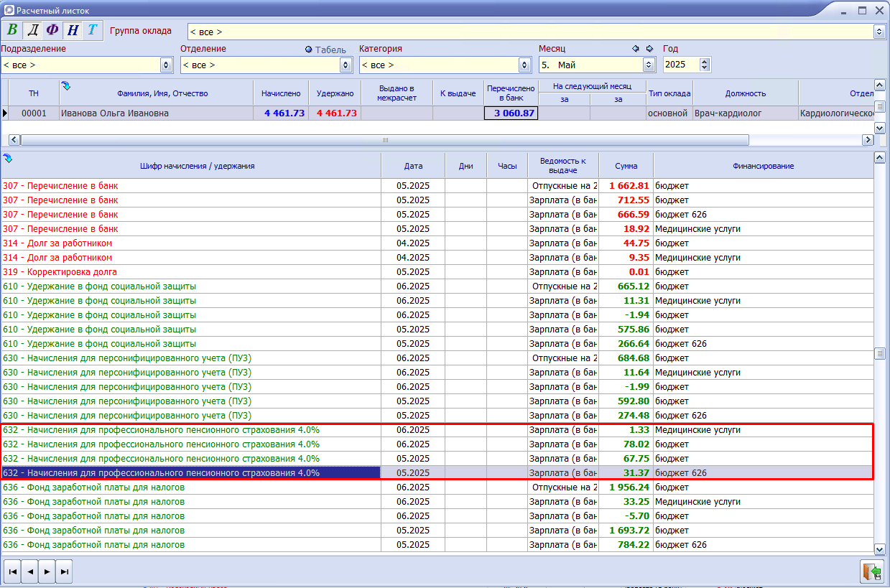Viewport: 890px width, 588px height.
Task: Open the 'Подразделение' dropdown
Action: [167, 65]
